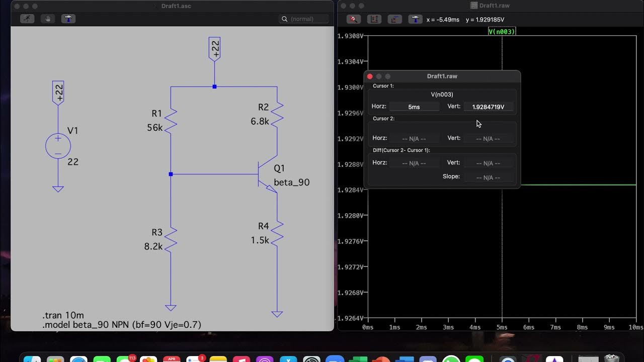Select voltage source V1 symbol
Screen dimensions: 644x362
(58, 146)
